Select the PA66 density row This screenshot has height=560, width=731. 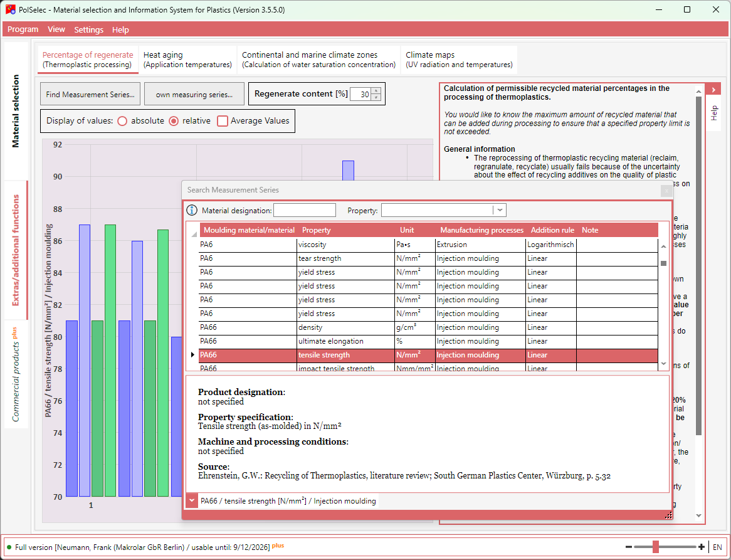pyautogui.click(x=428, y=327)
